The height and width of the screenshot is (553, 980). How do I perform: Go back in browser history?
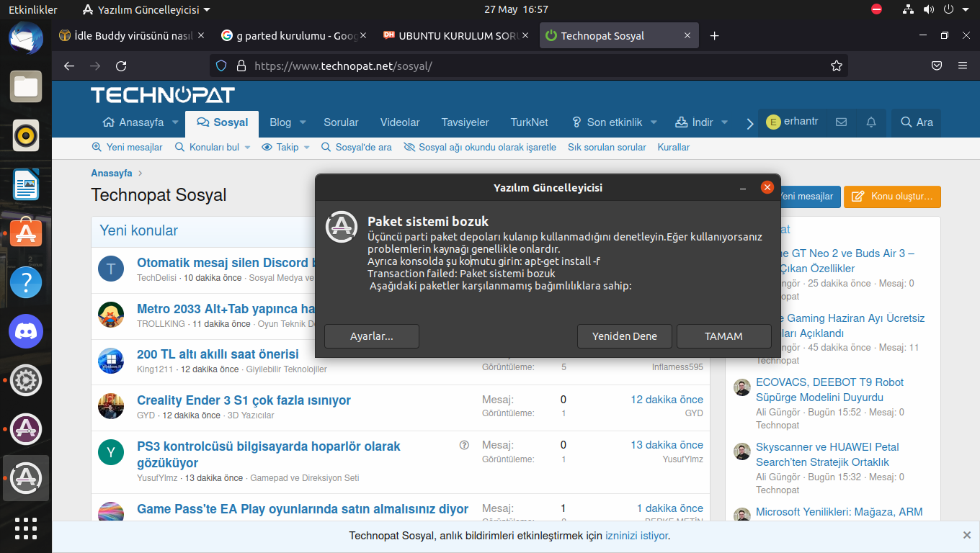point(69,66)
